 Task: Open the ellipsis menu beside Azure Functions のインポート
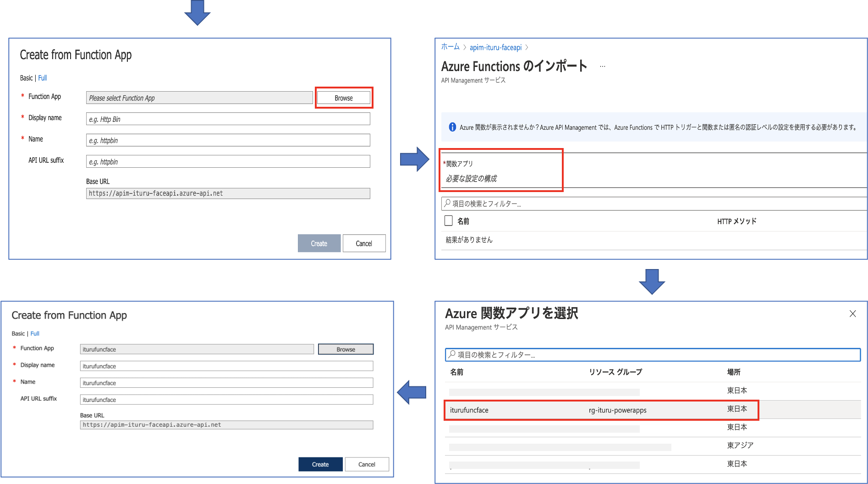(603, 66)
